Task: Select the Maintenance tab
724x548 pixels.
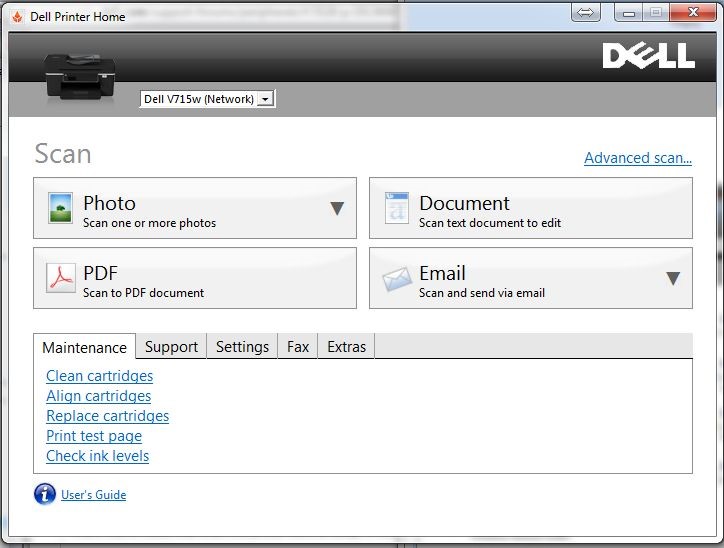Action: pyautogui.click(x=84, y=347)
